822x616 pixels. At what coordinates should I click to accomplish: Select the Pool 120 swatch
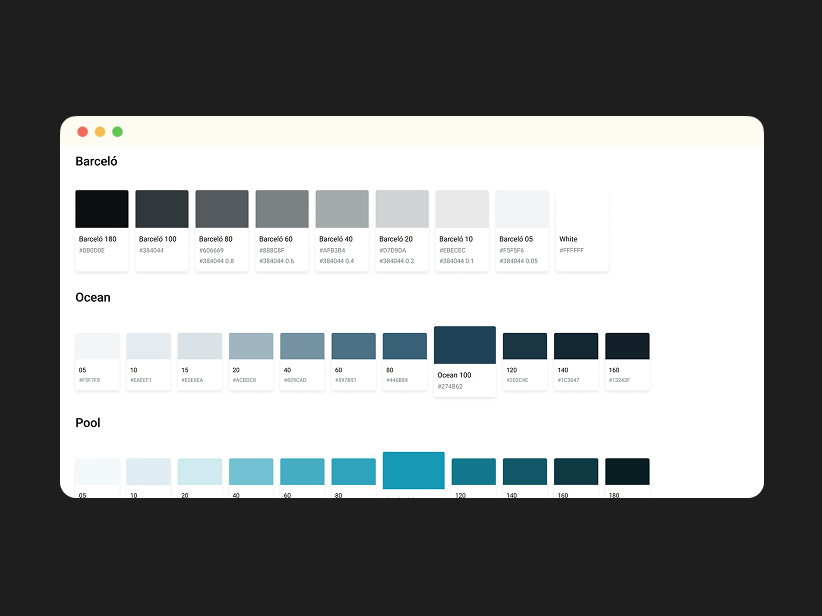click(473, 471)
